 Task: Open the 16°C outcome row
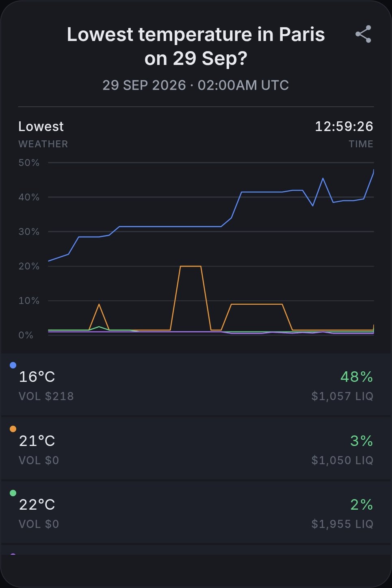[196, 384]
